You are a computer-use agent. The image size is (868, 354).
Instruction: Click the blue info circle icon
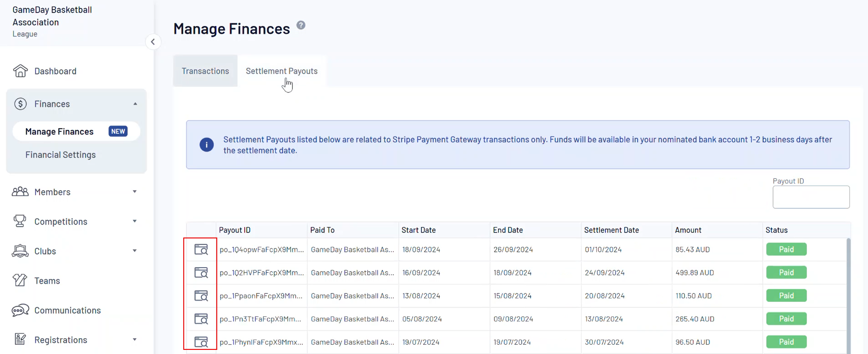coord(206,145)
